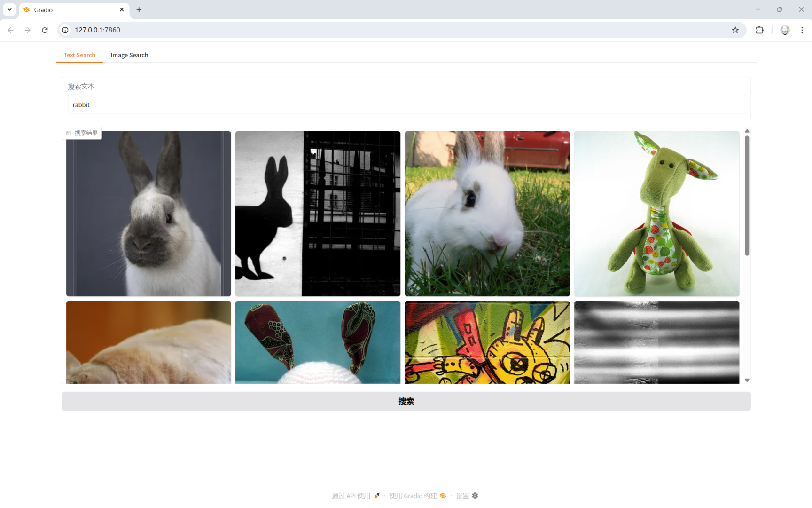This screenshot has height=508, width=812.
Task: Click the gallery scrollbar down arrow
Action: click(747, 380)
